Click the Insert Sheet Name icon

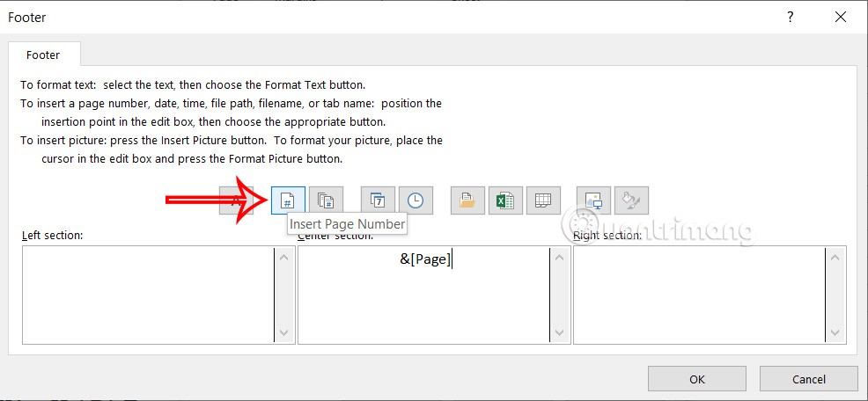click(542, 200)
